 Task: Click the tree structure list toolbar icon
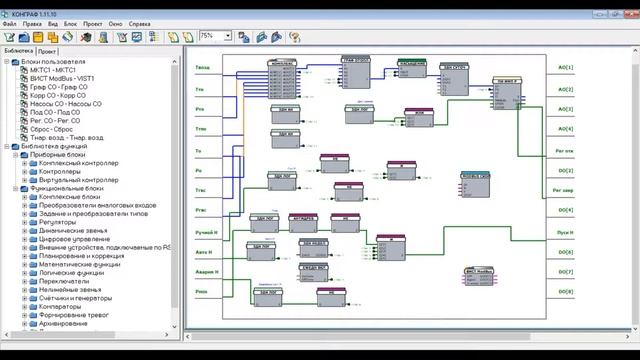pos(153,37)
